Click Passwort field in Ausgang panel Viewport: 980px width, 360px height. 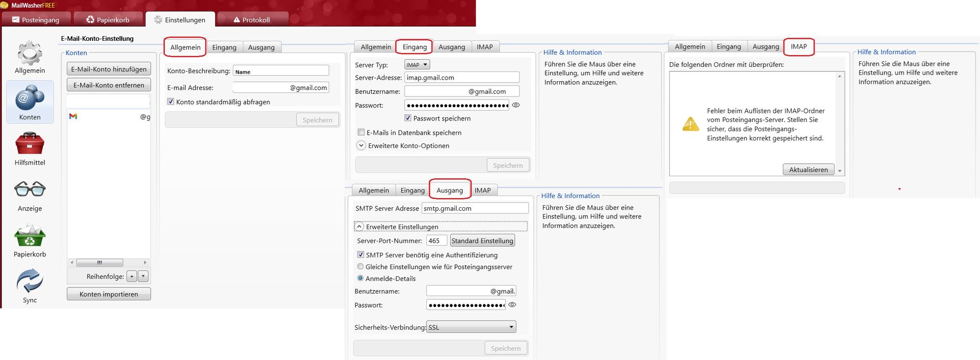coord(466,305)
